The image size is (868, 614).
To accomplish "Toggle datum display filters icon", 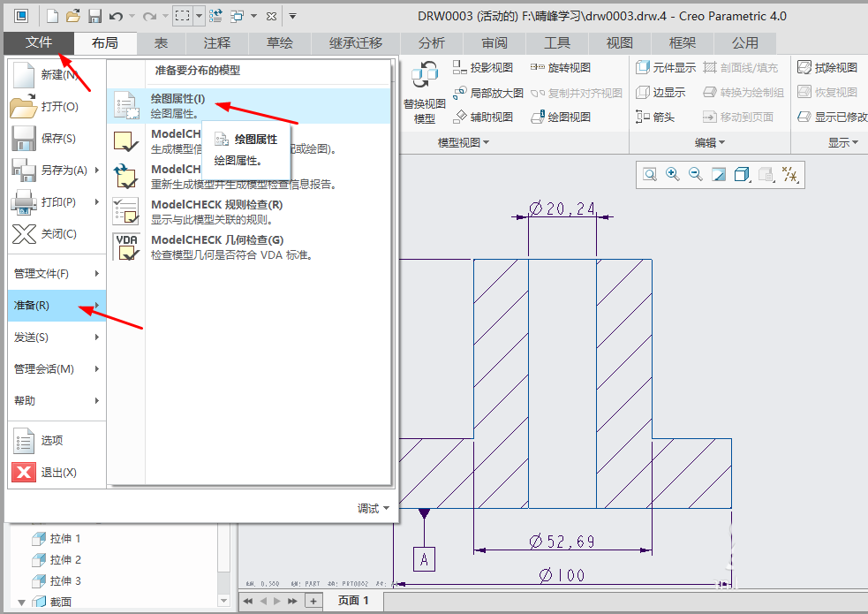I will [790, 175].
